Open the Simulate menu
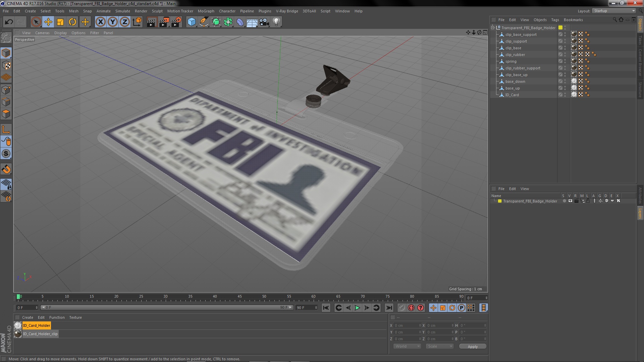 122,11
